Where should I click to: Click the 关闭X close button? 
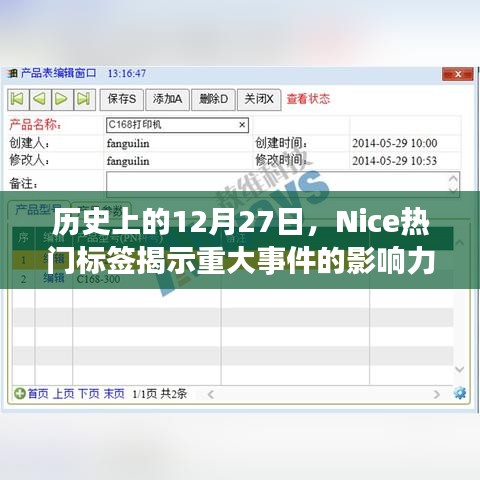[x=259, y=99]
